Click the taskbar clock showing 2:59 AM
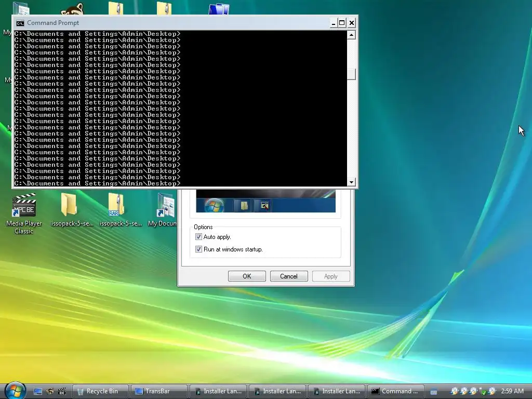The height and width of the screenshot is (399, 532). [512, 391]
